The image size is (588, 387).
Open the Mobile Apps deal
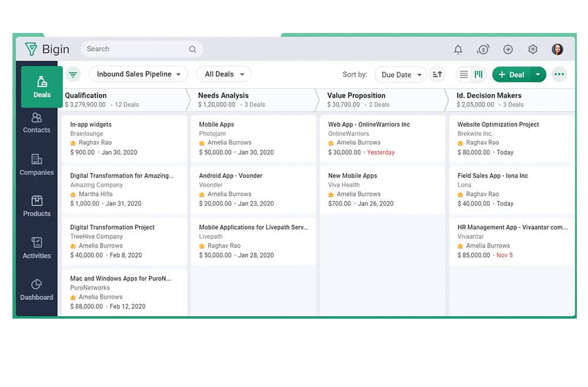point(253,138)
